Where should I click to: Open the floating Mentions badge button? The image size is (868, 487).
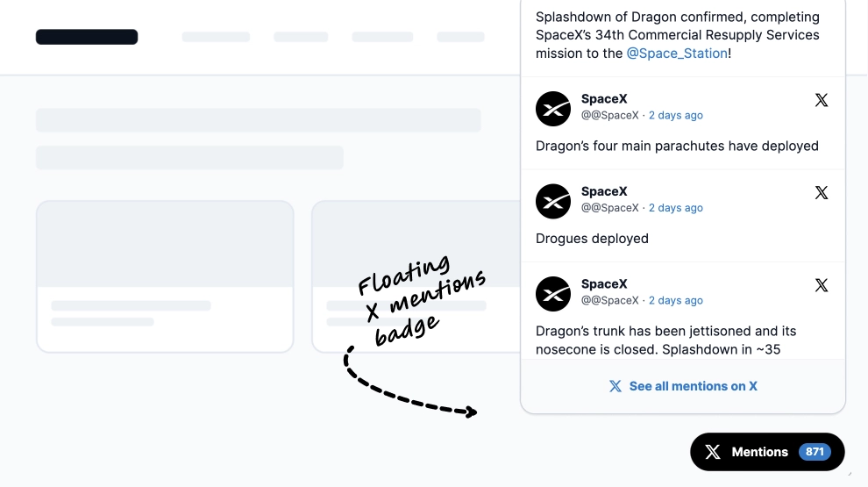click(x=767, y=452)
